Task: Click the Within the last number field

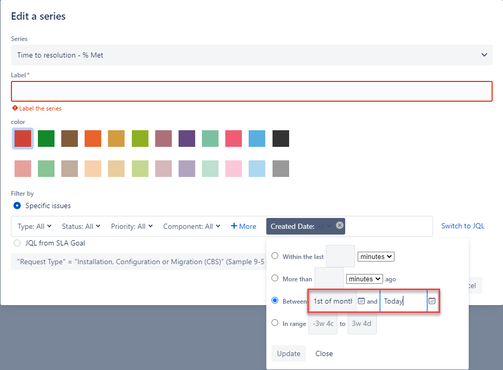Action: coord(340,256)
